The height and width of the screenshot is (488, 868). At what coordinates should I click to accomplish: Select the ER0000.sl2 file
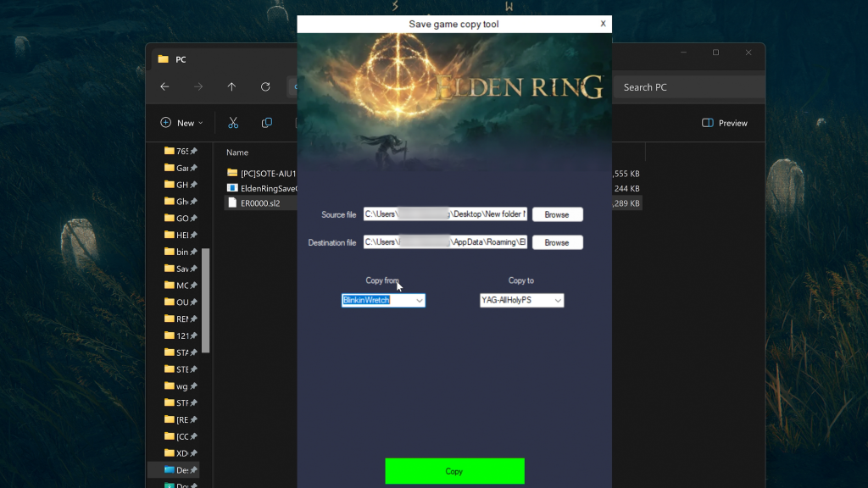point(259,203)
